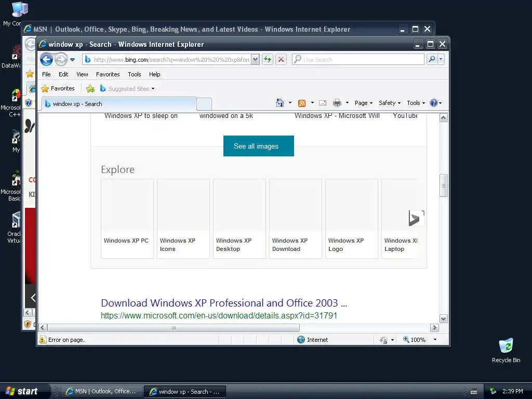Go back using the Back arrow button
The height and width of the screenshot is (399, 532).
click(46, 59)
